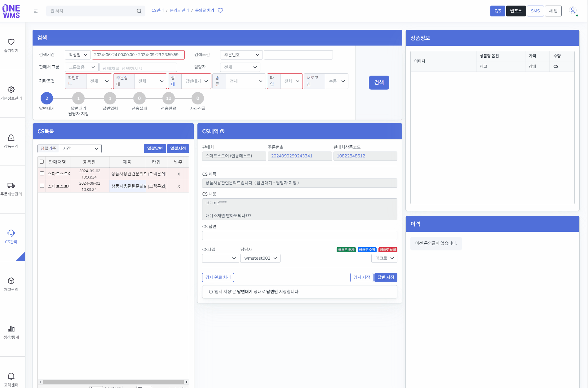
Task: Sort by the 등록일 column header
Action: [89, 162]
